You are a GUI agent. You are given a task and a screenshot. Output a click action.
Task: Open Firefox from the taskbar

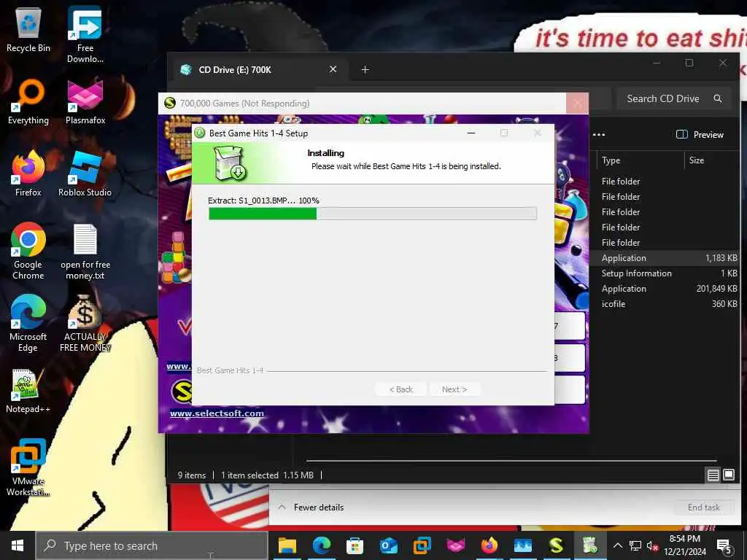489,545
